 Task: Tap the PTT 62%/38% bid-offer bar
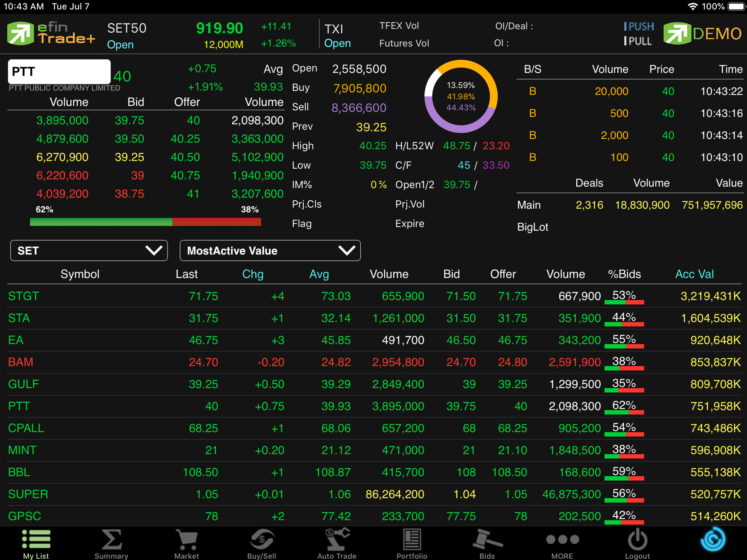(x=145, y=222)
